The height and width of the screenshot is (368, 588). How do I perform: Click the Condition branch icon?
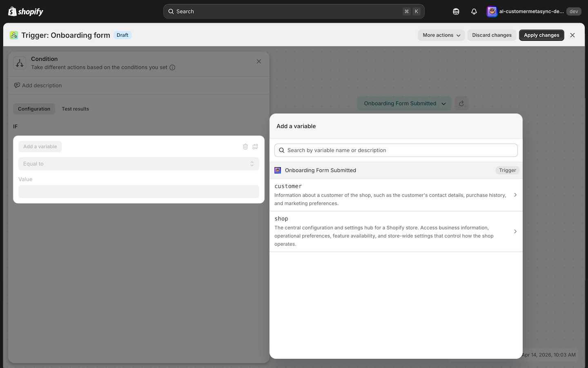(x=20, y=63)
